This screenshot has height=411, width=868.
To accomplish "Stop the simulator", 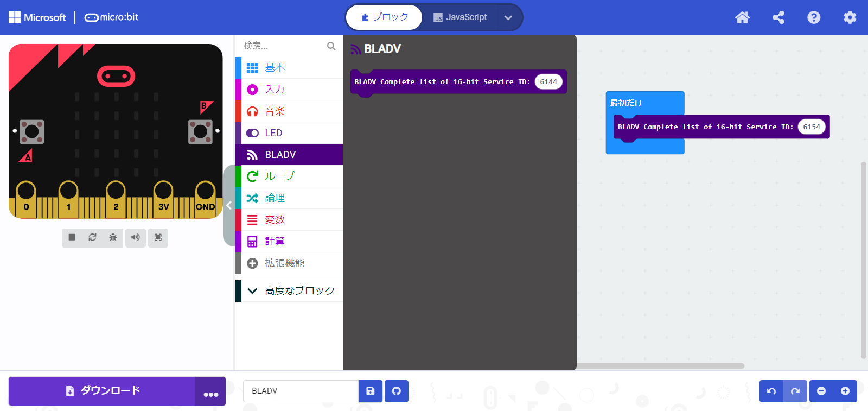I will point(72,237).
